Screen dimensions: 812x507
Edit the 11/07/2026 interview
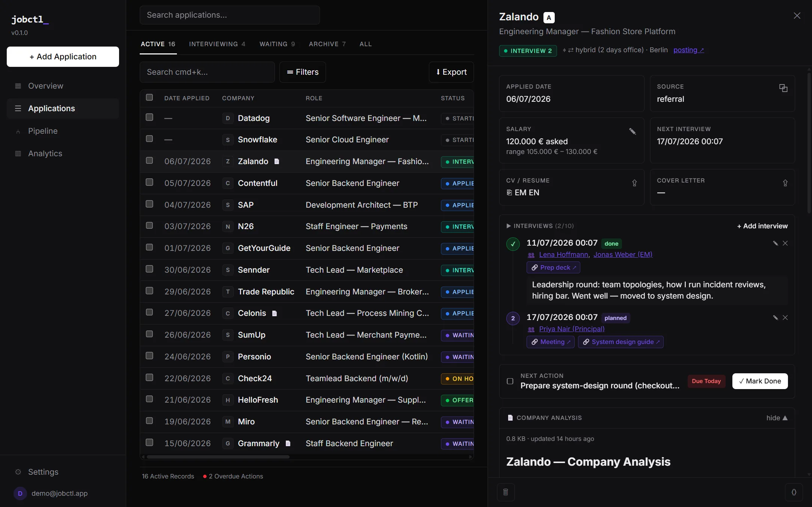coord(775,243)
